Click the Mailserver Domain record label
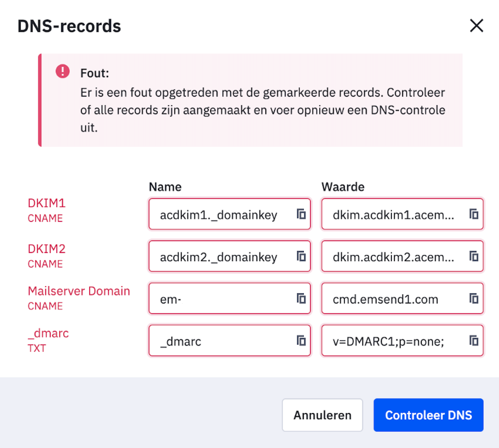Viewport: 499px width, 448px height. coord(79,291)
